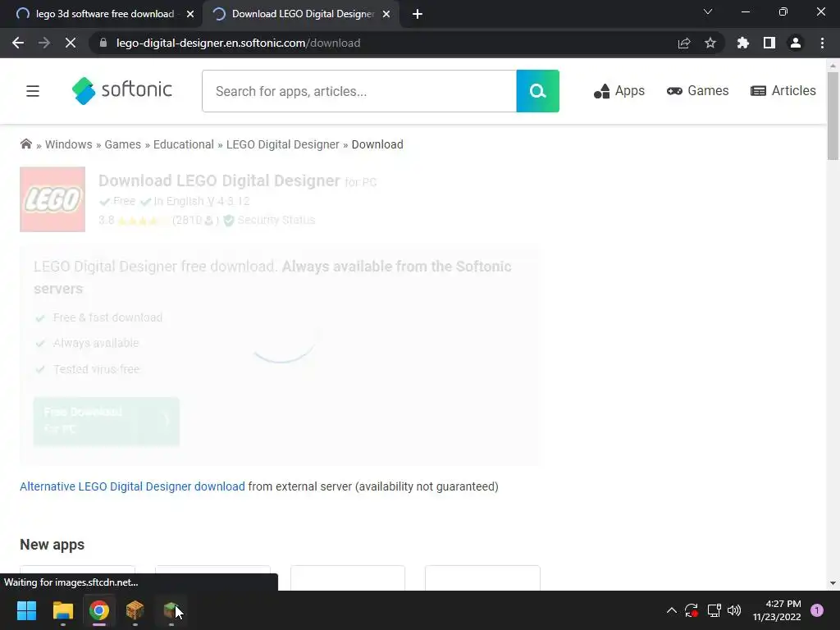This screenshot has height=630, width=840.
Task: Open the volume tray icon
Action: click(x=734, y=610)
